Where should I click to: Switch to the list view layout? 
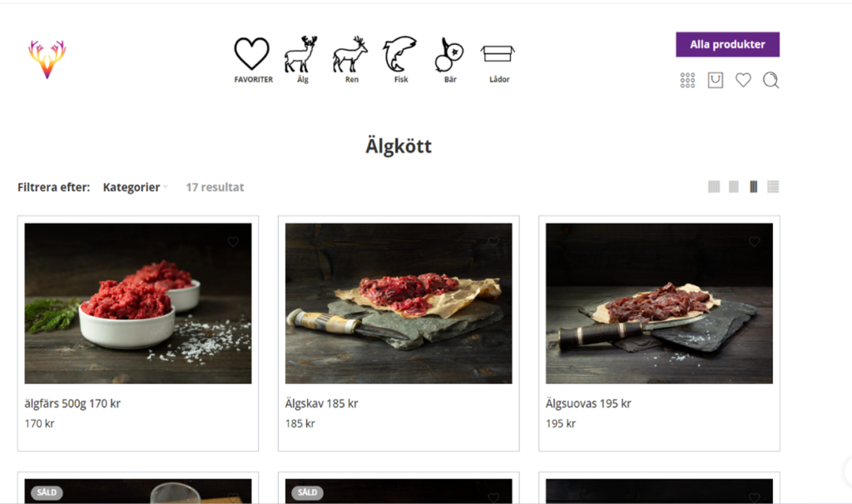[773, 187]
